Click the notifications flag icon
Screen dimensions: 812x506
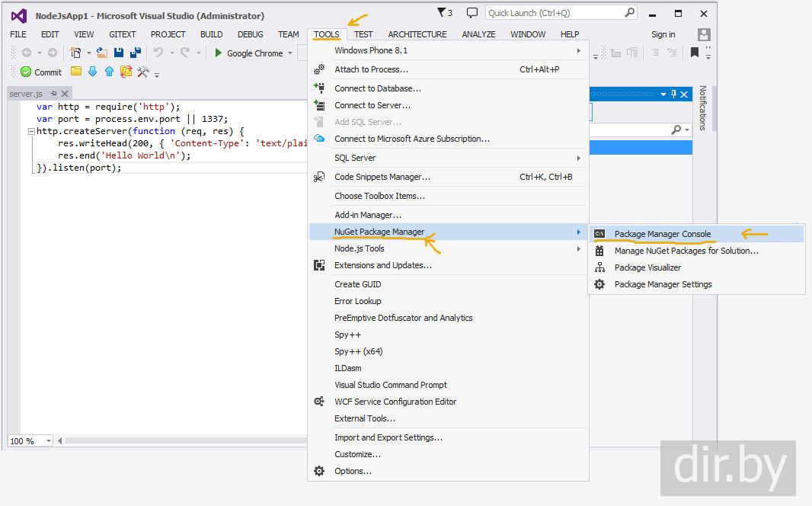[x=444, y=13]
